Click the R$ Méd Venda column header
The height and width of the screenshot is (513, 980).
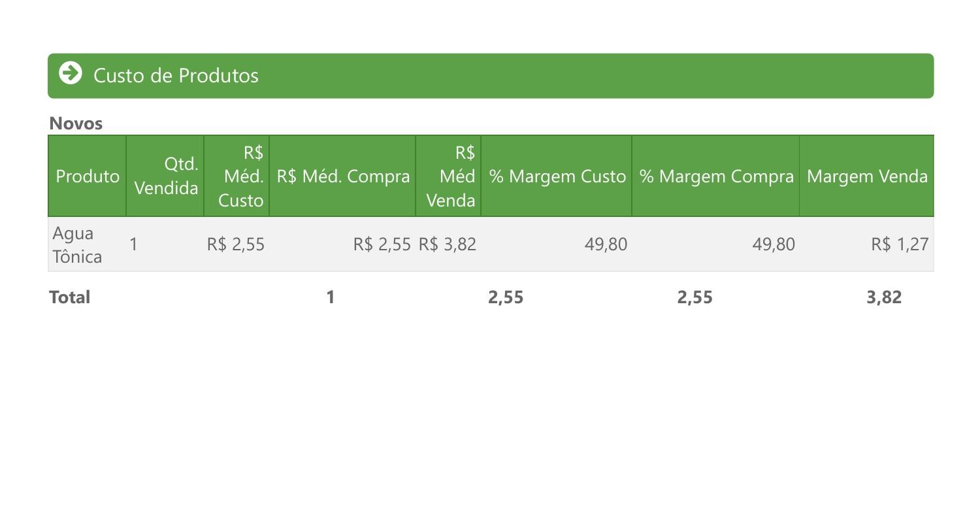pyautogui.click(x=450, y=176)
